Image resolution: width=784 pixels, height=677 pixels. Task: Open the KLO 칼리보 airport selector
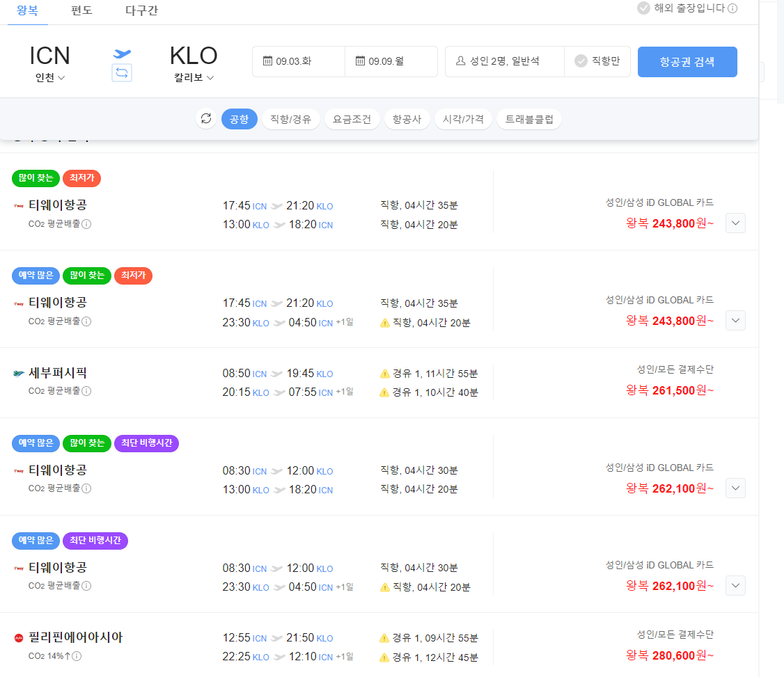(x=194, y=63)
